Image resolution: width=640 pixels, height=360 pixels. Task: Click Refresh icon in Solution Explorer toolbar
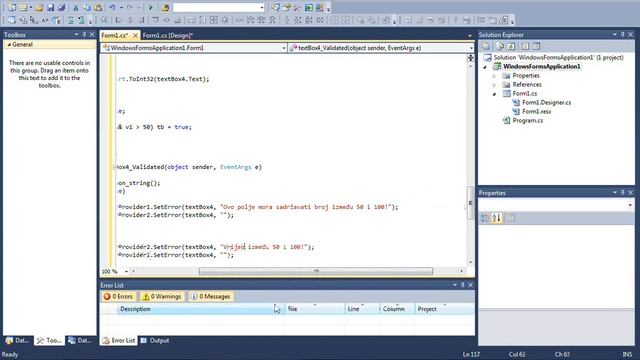pos(511,46)
